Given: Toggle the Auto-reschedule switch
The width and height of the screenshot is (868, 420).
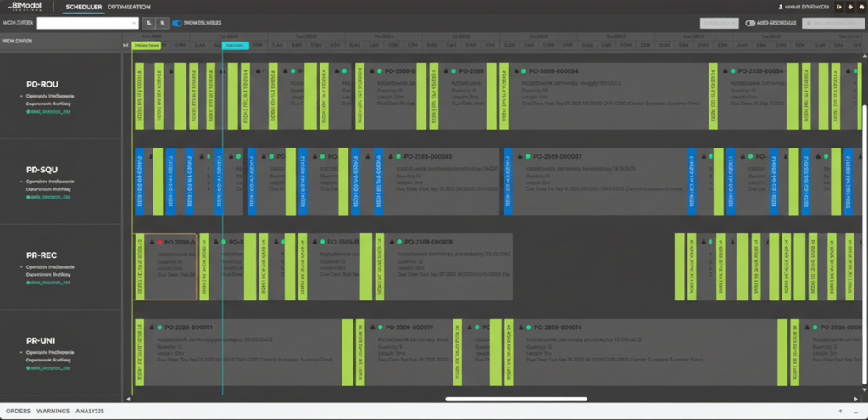Looking at the screenshot, I should coord(750,23).
